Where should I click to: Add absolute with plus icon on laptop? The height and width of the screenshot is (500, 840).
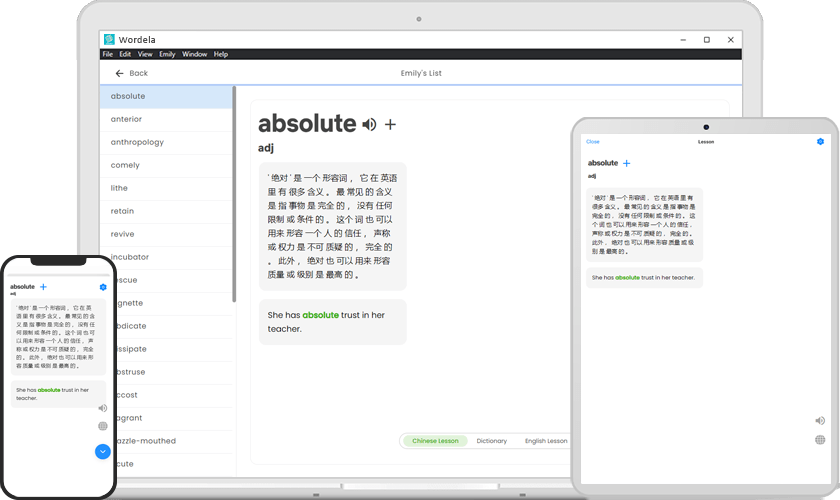pos(391,125)
